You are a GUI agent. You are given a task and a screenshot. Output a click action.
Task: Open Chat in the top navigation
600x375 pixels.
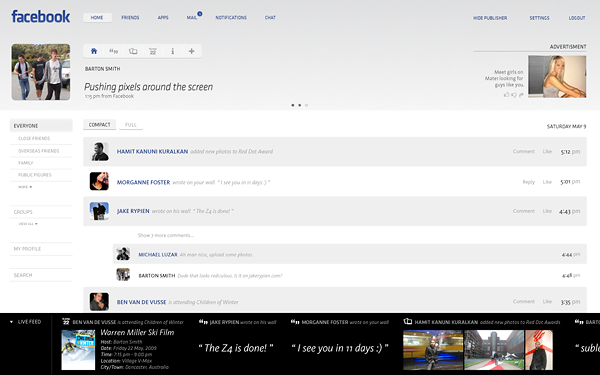pyautogui.click(x=270, y=18)
